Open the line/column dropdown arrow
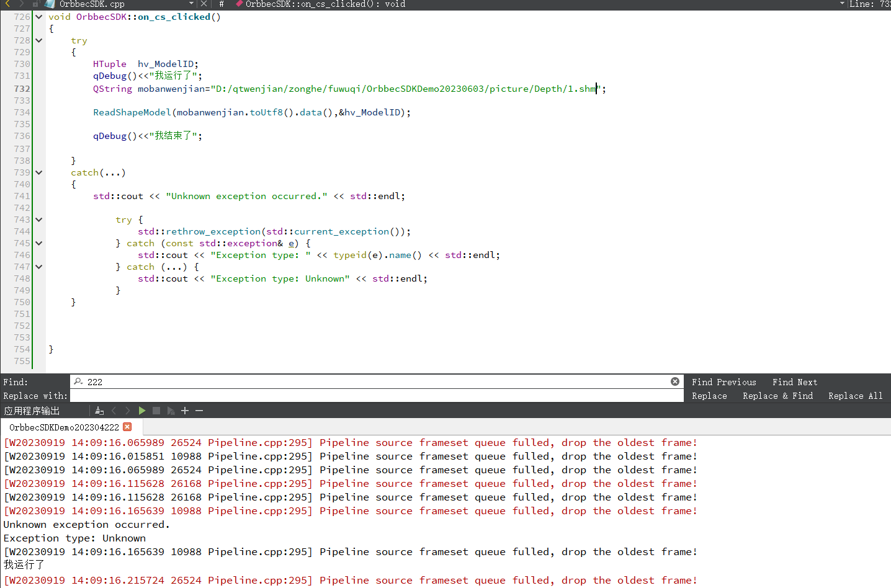Image resolution: width=891 pixels, height=588 pixels. click(x=842, y=4)
